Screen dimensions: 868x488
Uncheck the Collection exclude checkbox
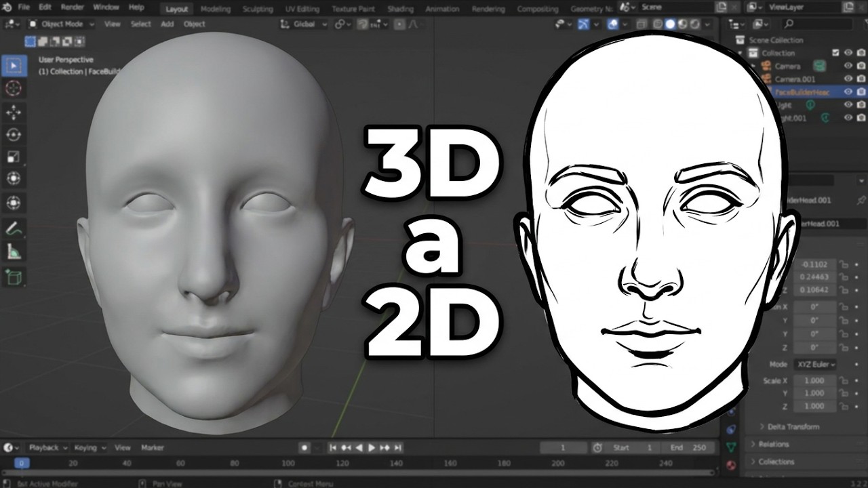pyautogui.click(x=835, y=53)
